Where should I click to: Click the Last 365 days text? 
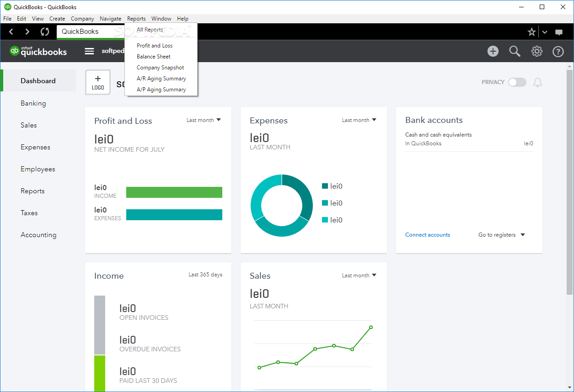tap(205, 275)
